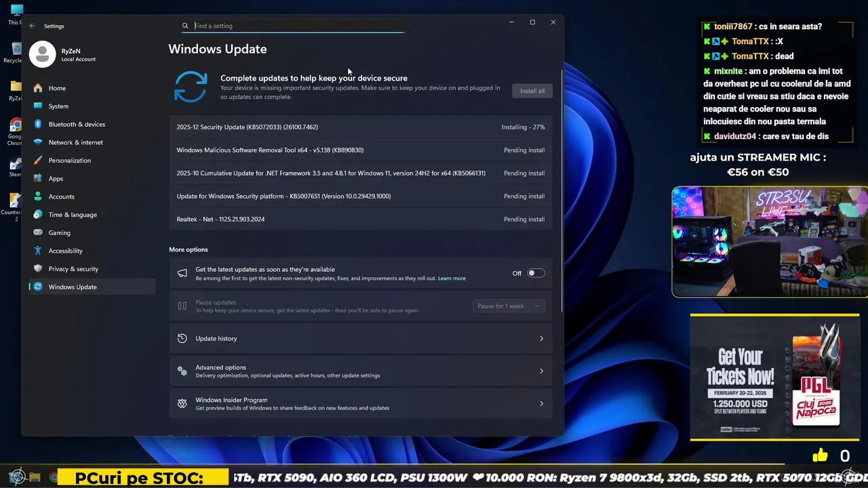868x488 pixels.
Task: Select the Windows Update sidebar icon
Action: click(38, 287)
